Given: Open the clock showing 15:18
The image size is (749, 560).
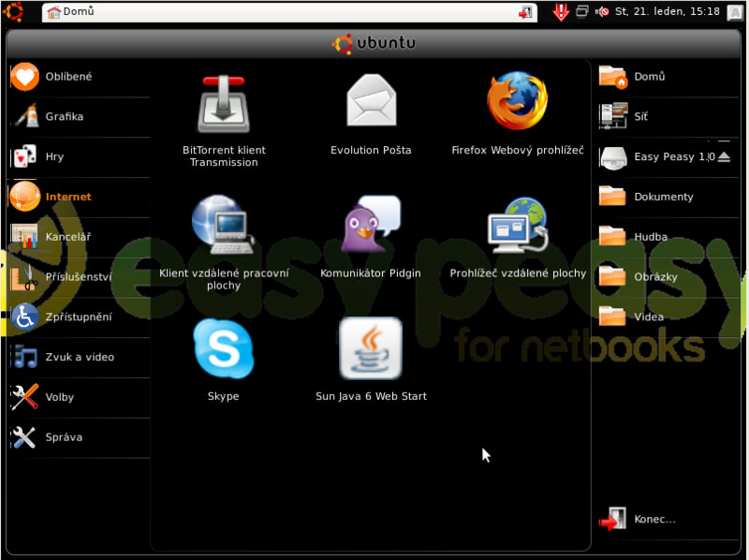Looking at the screenshot, I should tap(668, 11).
